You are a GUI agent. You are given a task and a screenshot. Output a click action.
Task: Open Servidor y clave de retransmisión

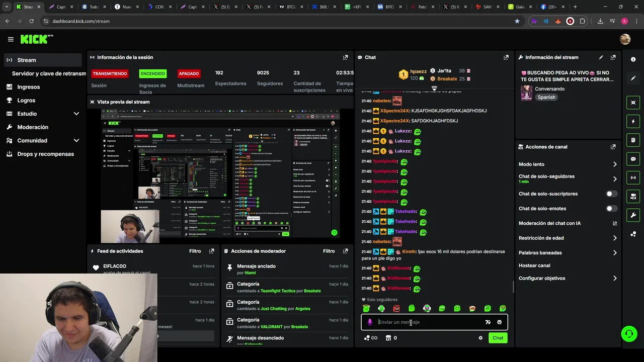(x=49, y=73)
